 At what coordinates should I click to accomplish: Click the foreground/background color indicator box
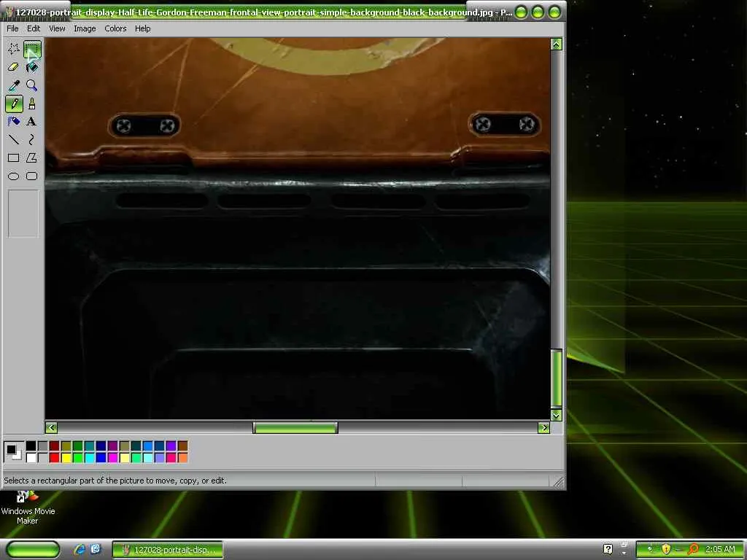(13, 451)
